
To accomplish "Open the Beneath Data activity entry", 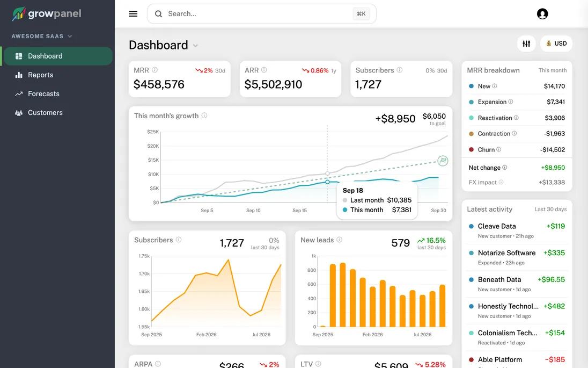I will click(517, 284).
